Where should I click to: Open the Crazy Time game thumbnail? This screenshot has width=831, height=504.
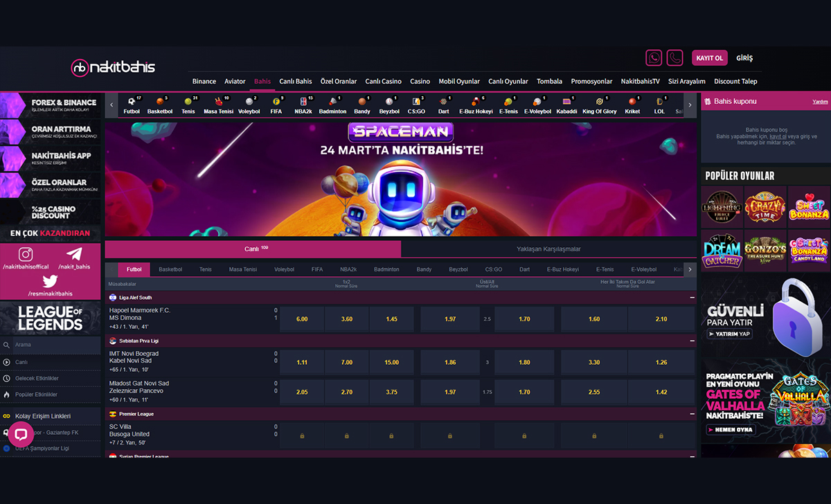(x=765, y=206)
